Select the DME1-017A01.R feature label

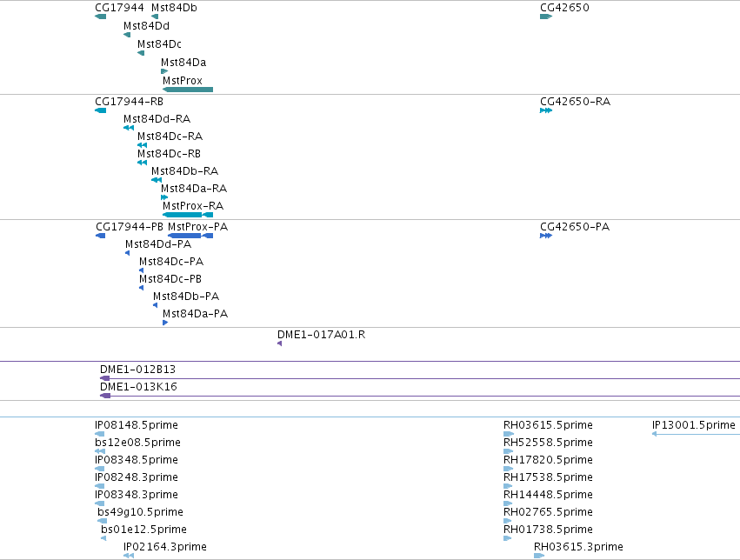coord(322,335)
